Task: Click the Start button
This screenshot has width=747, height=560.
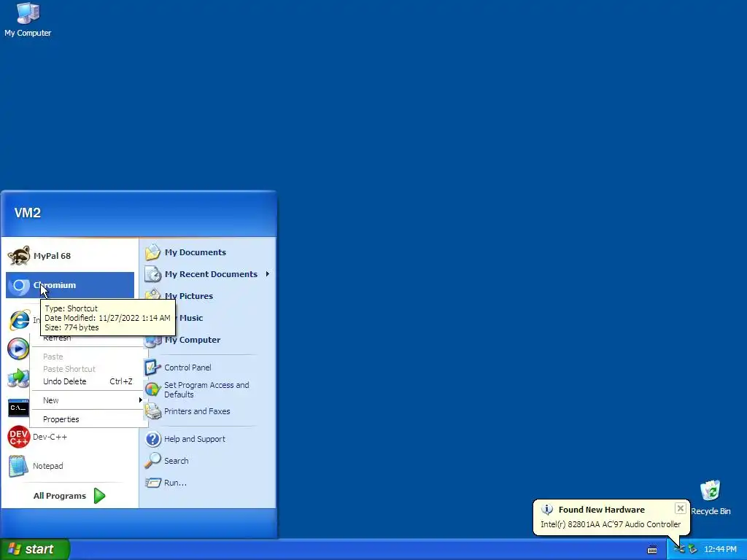Action: (x=35, y=549)
